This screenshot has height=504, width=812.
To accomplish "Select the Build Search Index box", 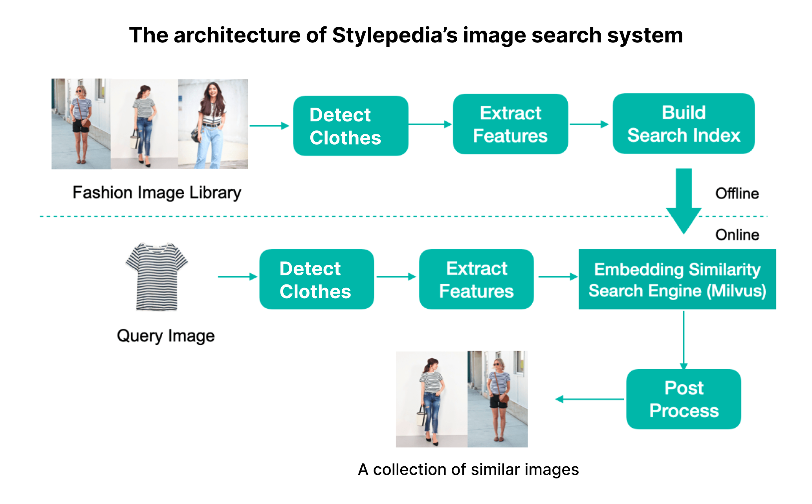I will pos(683,124).
